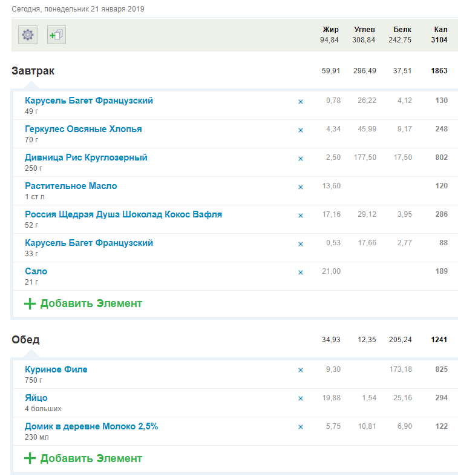Click the Жир column header
The height and width of the screenshot is (476, 458).
330,30
